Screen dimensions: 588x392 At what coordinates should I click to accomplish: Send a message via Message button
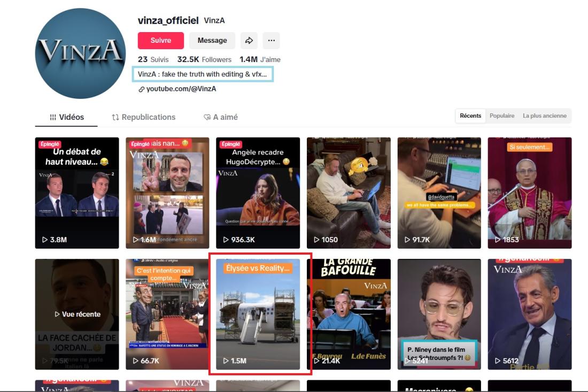tap(212, 41)
